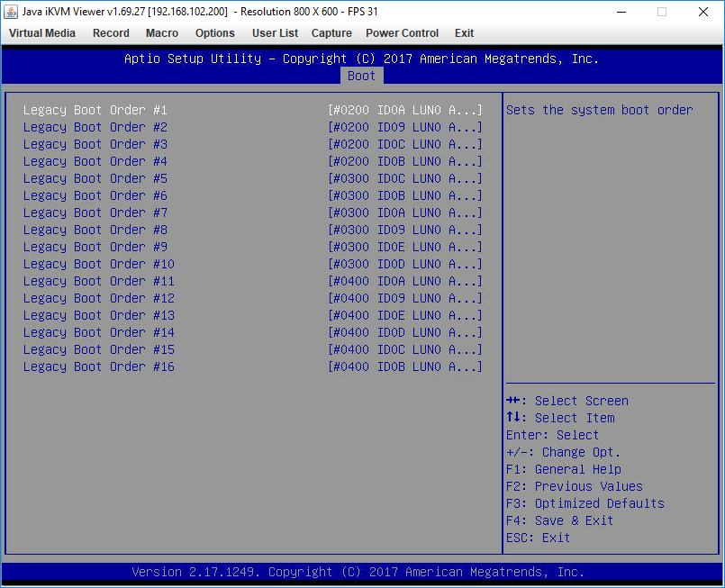Click the 'F1: General Help' hint
This screenshot has width=725, height=588.
(563, 469)
